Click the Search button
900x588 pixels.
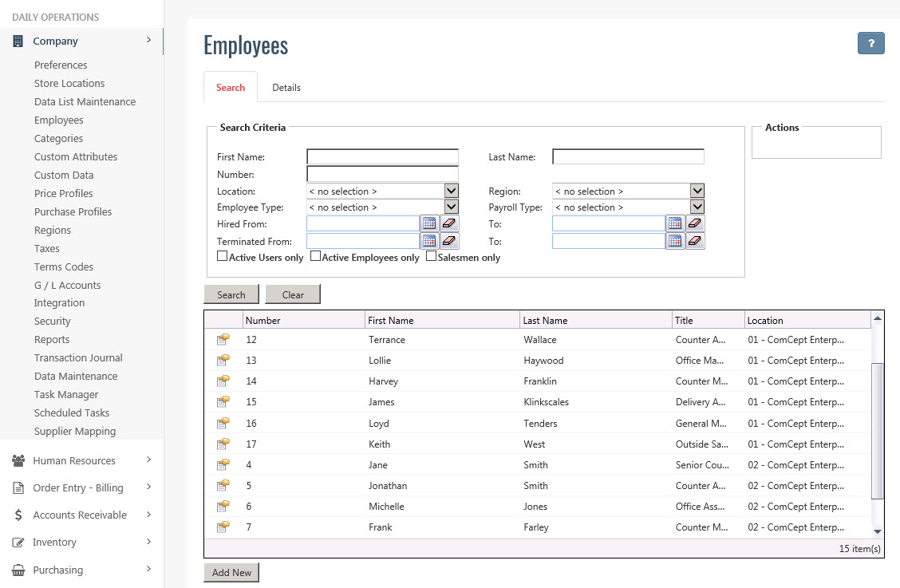tap(231, 295)
